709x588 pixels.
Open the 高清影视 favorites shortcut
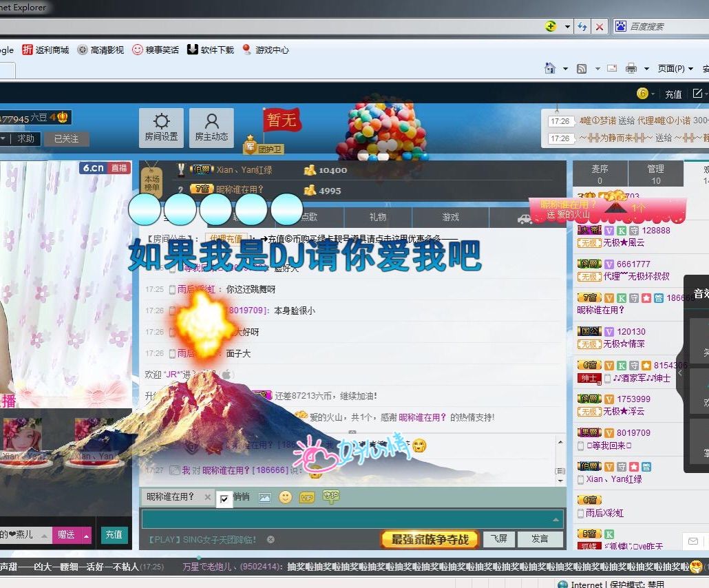(x=100, y=50)
